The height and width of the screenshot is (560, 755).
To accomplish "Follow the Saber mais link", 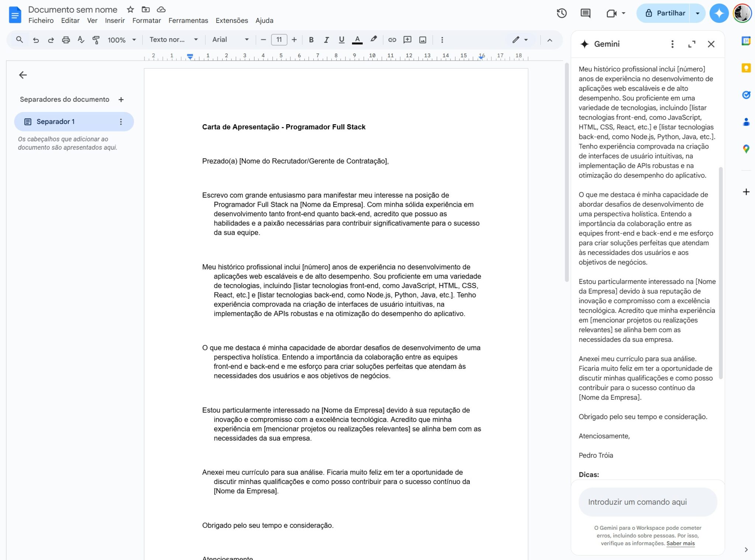I will coord(680,543).
